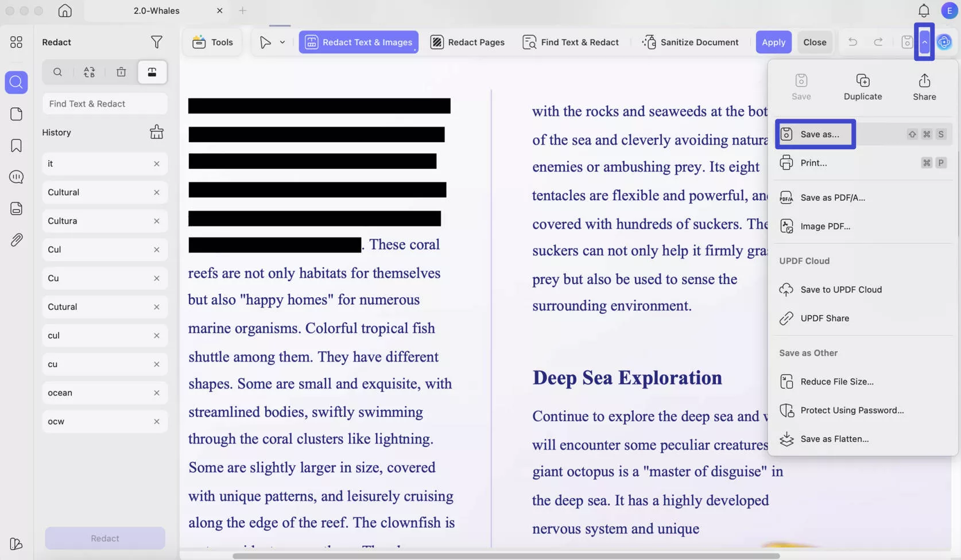Open the filter dropdown beside Redact header
This screenshot has width=961, height=560.
(x=156, y=42)
